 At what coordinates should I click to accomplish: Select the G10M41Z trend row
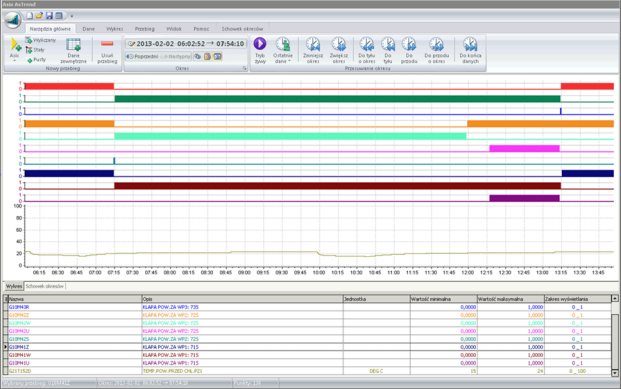pos(307,347)
